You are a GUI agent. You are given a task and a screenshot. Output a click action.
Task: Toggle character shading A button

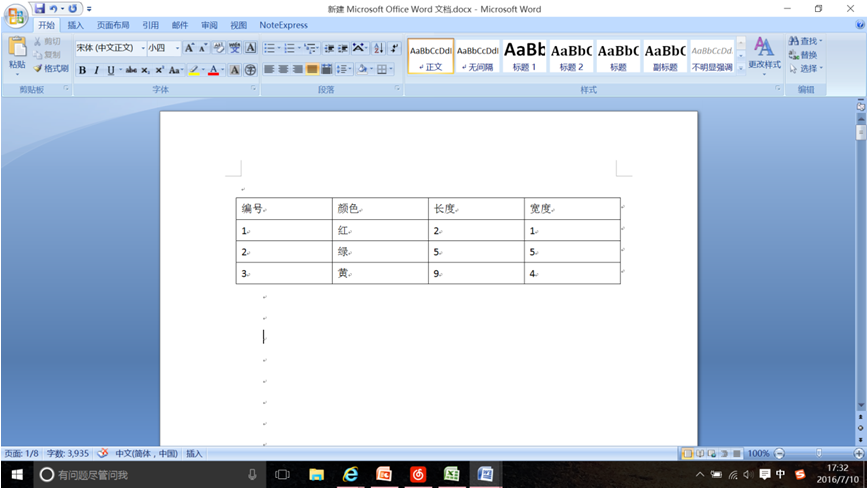235,70
